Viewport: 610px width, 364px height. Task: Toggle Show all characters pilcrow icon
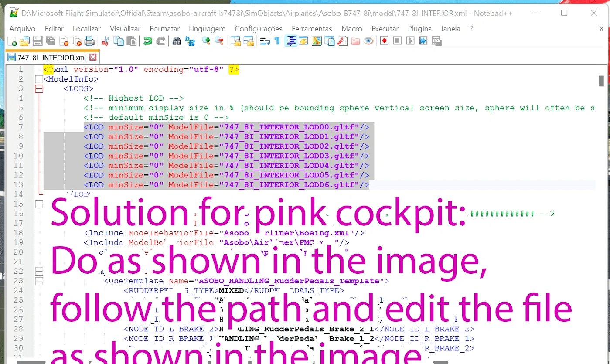pyautogui.click(x=277, y=41)
